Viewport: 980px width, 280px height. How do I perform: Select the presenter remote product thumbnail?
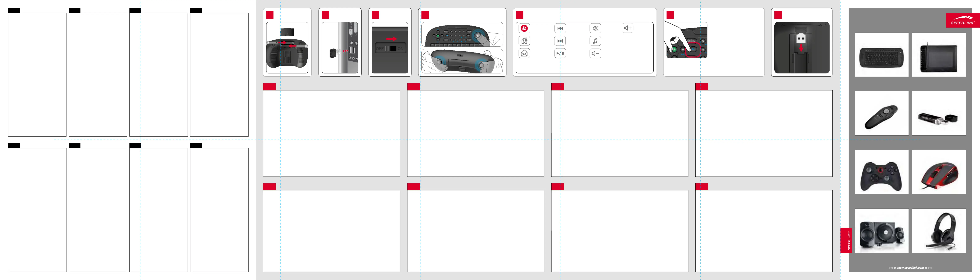(882, 113)
